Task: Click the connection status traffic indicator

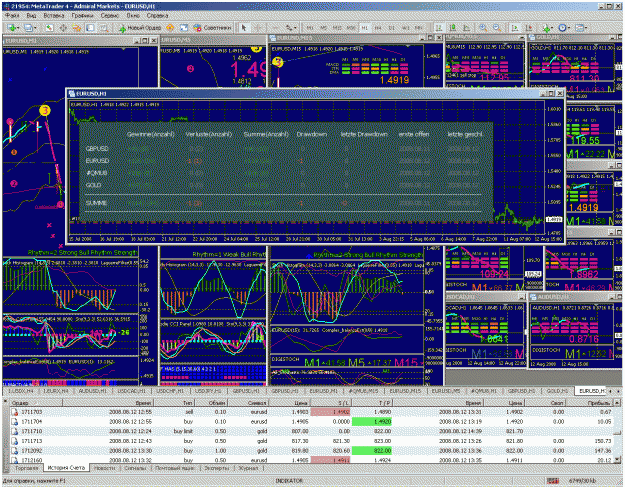Action: pyautogui.click(x=552, y=481)
